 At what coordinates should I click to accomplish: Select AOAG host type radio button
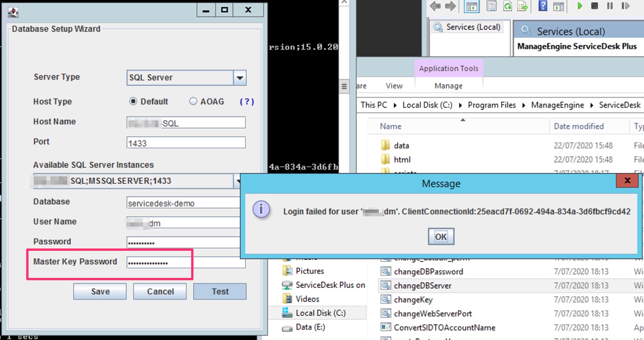click(x=193, y=101)
